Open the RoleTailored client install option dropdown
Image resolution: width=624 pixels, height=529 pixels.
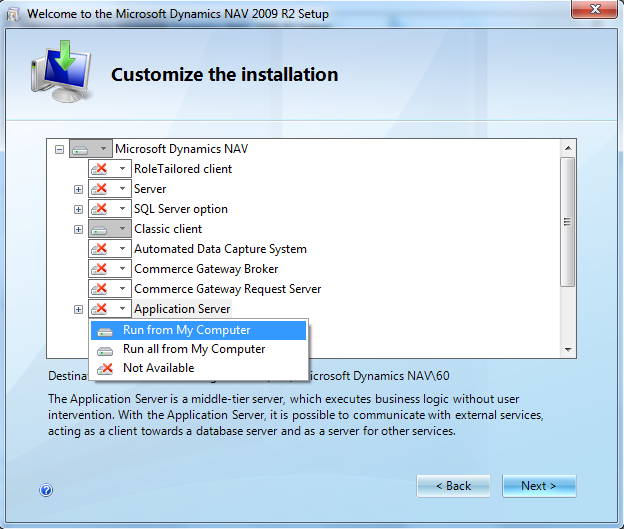pyautogui.click(x=122, y=169)
